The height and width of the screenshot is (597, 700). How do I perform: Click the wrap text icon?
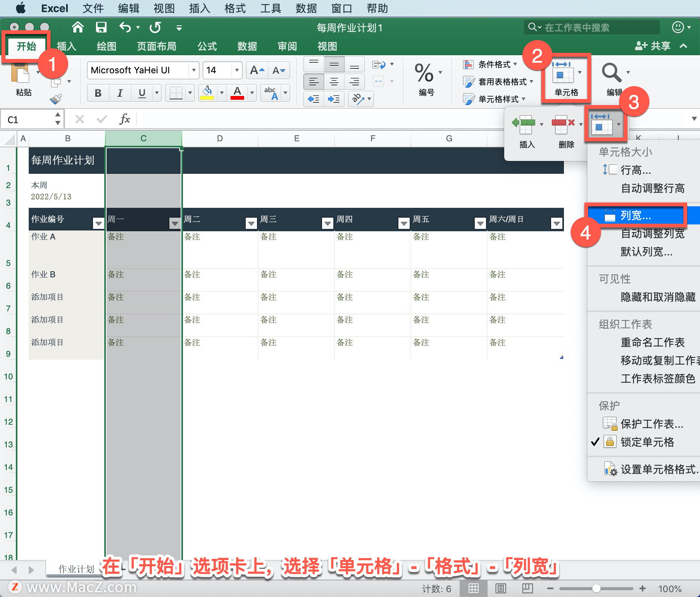(x=379, y=65)
